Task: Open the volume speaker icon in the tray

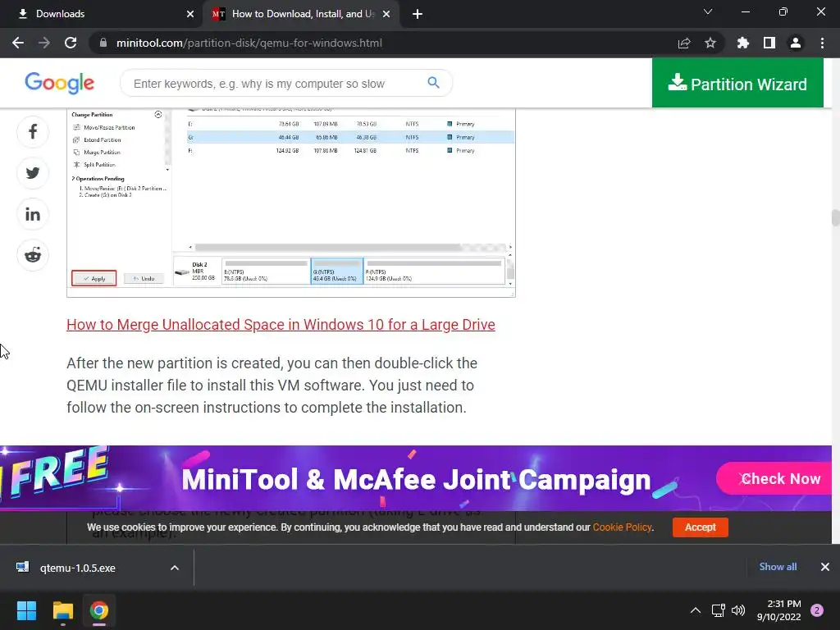Action: (x=738, y=610)
